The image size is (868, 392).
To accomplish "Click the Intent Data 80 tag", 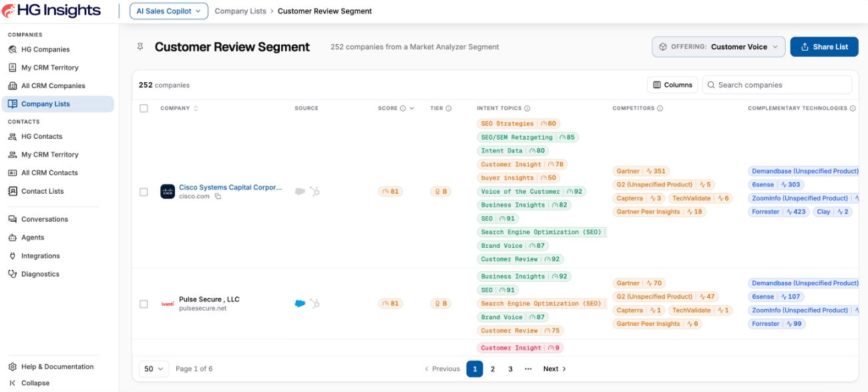I will tap(513, 151).
